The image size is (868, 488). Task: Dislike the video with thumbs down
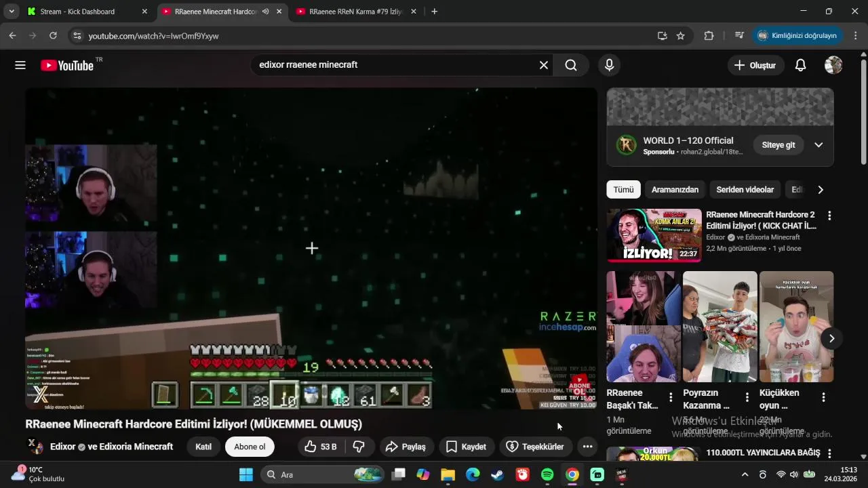click(x=359, y=447)
